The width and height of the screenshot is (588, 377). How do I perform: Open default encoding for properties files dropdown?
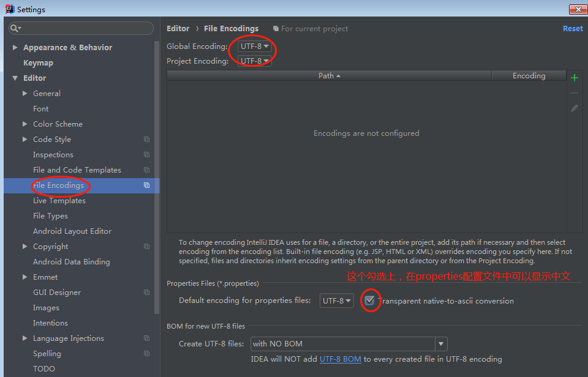[337, 300]
